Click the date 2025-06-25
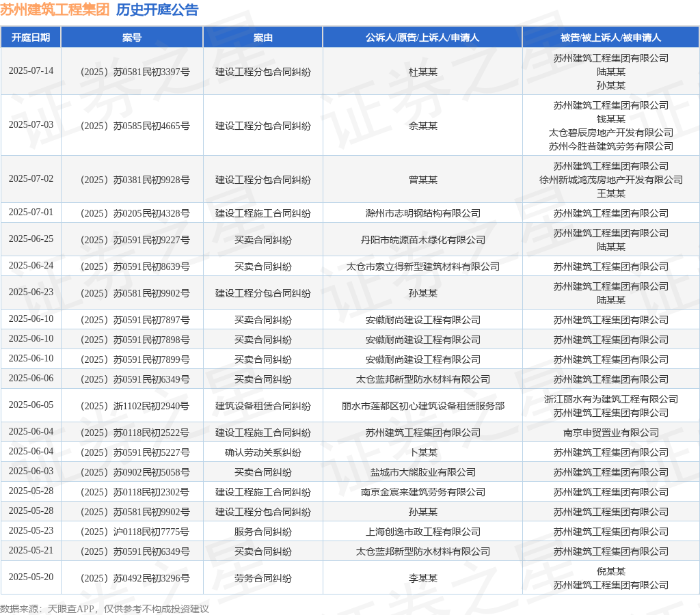 pyautogui.click(x=31, y=239)
